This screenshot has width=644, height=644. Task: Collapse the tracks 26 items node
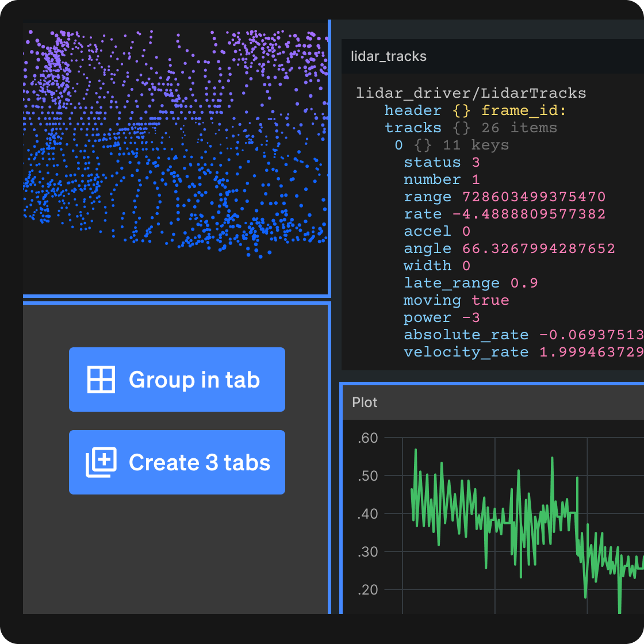click(412, 128)
